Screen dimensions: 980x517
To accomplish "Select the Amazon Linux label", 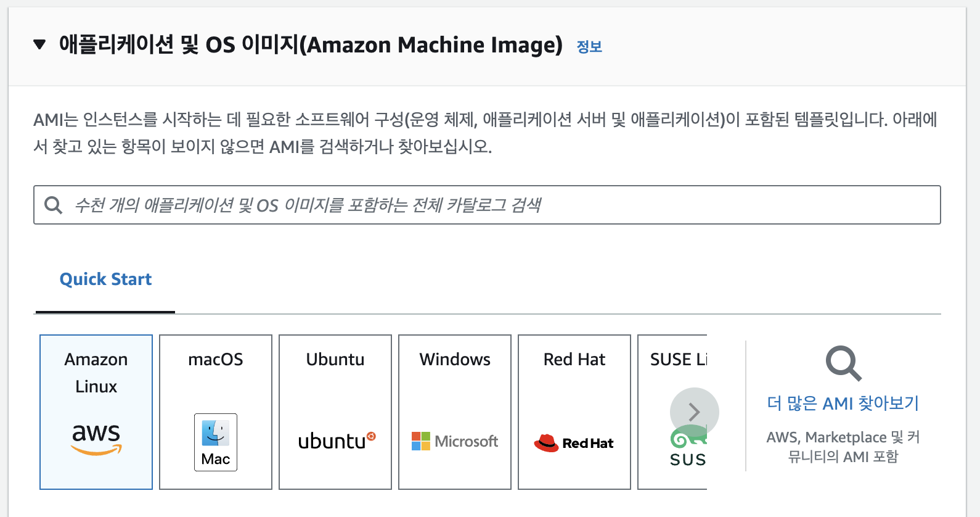I will click(x=96, y=373).
